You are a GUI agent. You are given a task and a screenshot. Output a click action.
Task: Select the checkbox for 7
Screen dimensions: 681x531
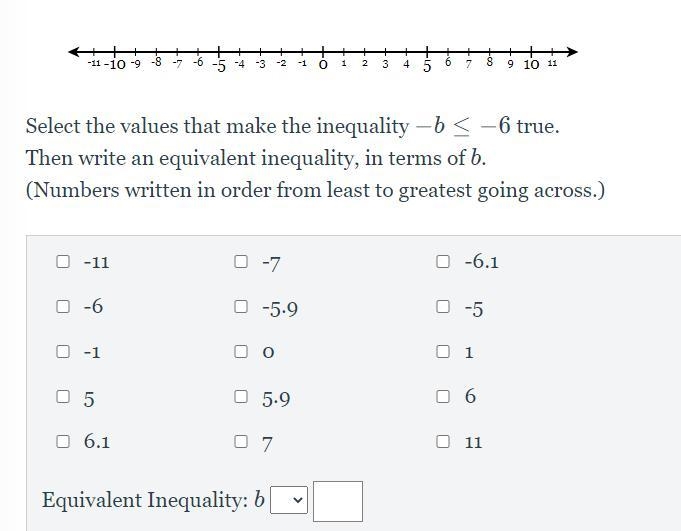[241, 442]
